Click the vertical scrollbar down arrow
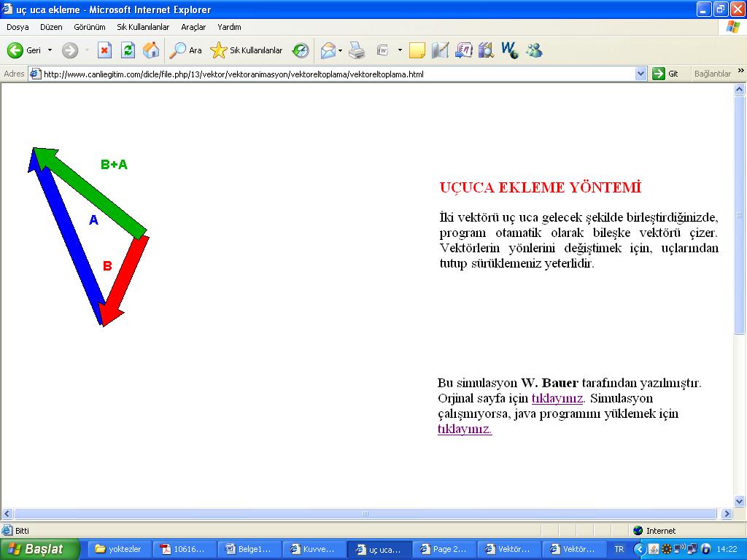 [x=739, y=501]
